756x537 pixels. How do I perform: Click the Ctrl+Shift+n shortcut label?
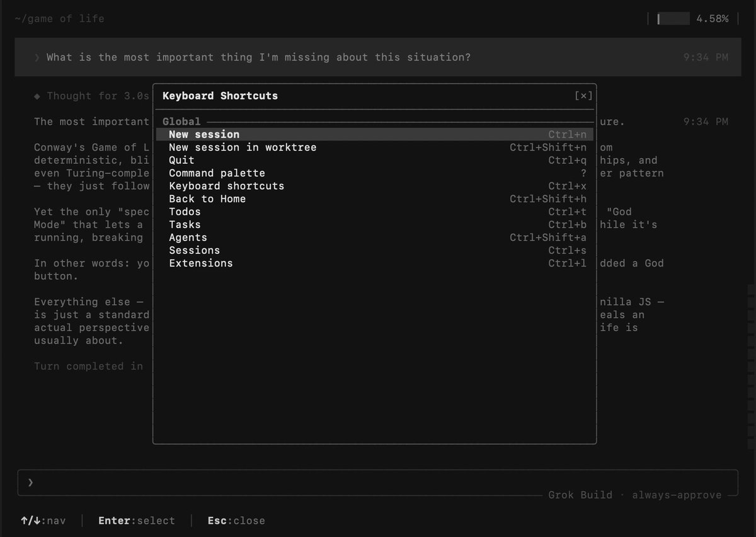pyautogui.click(x=548, y=147)
